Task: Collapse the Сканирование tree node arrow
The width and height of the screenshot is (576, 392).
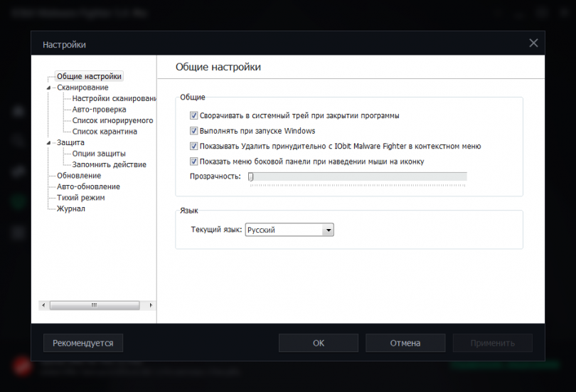Action: 48,88
